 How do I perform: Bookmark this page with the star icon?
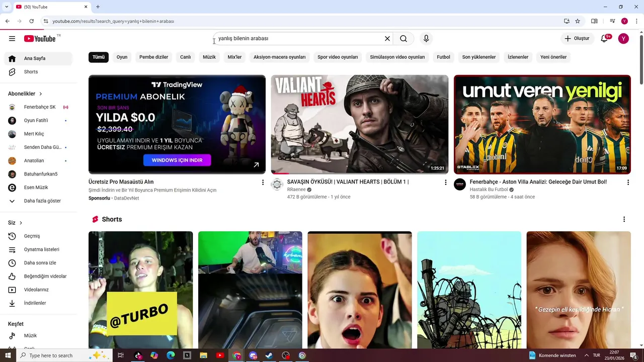click(x=578, y=21)
